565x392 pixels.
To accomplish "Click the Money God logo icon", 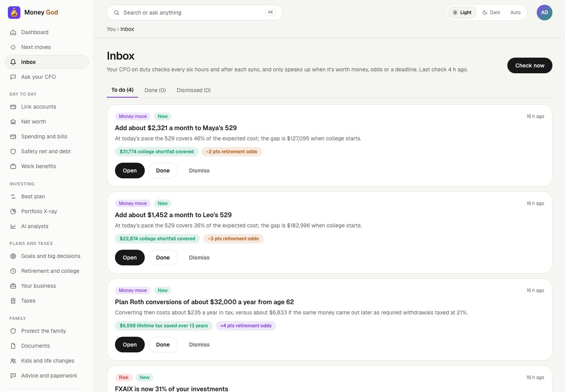I will click(x=14, y=13).
